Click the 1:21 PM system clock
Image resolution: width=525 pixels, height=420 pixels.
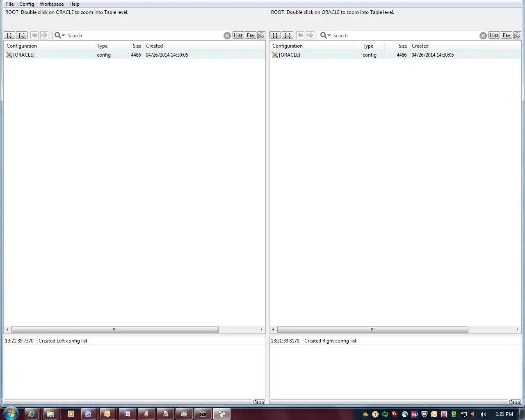[504, 414]
